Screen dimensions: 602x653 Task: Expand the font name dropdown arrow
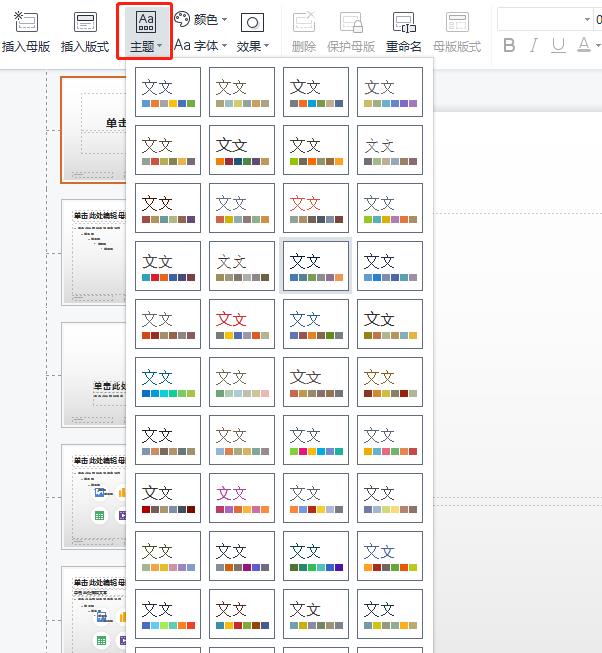coord(587,19)
